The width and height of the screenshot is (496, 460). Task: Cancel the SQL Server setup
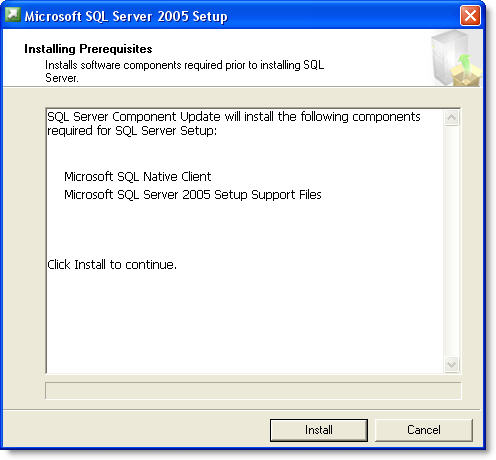pos(424,430)
